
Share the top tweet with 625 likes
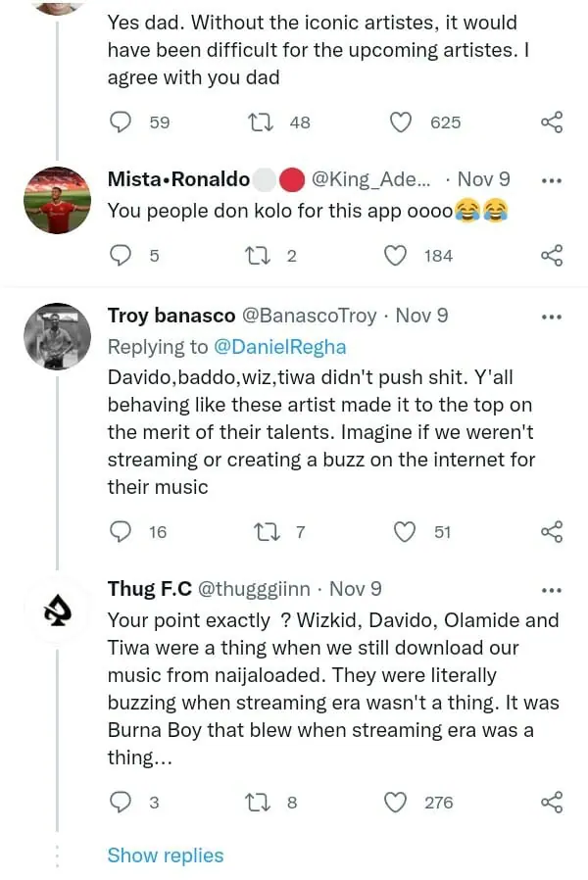click(x=552, y=122)
